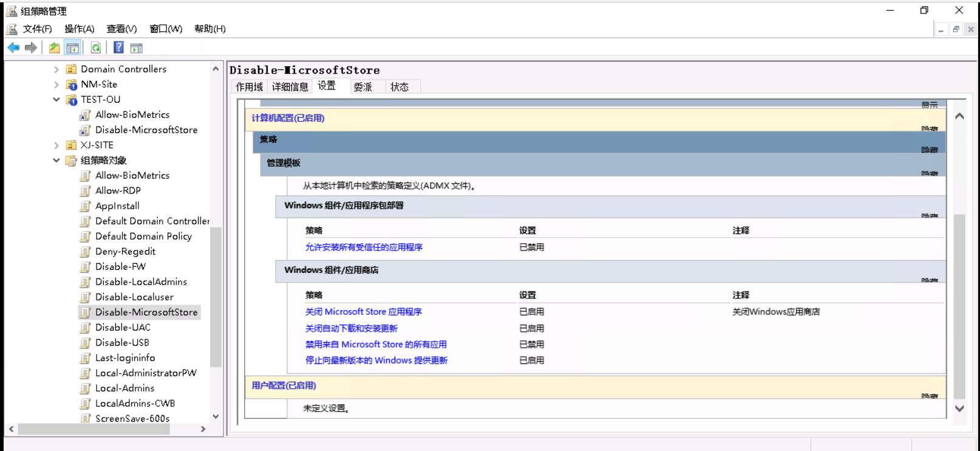Open the 停止向最新版本的 Windows 提供更新 link
This screenshot has height=451, width=980.
coord(376,360)
